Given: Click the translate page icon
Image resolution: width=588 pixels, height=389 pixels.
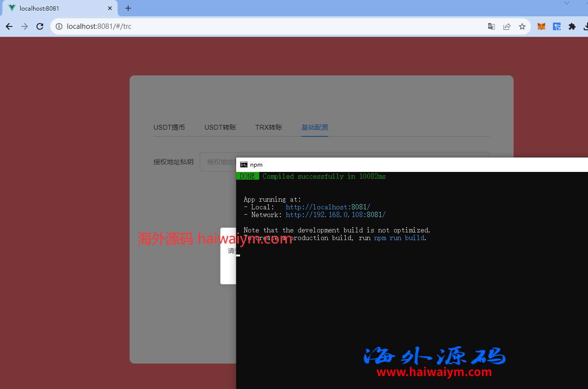Looking at the screenshot, I should (492, 26).
